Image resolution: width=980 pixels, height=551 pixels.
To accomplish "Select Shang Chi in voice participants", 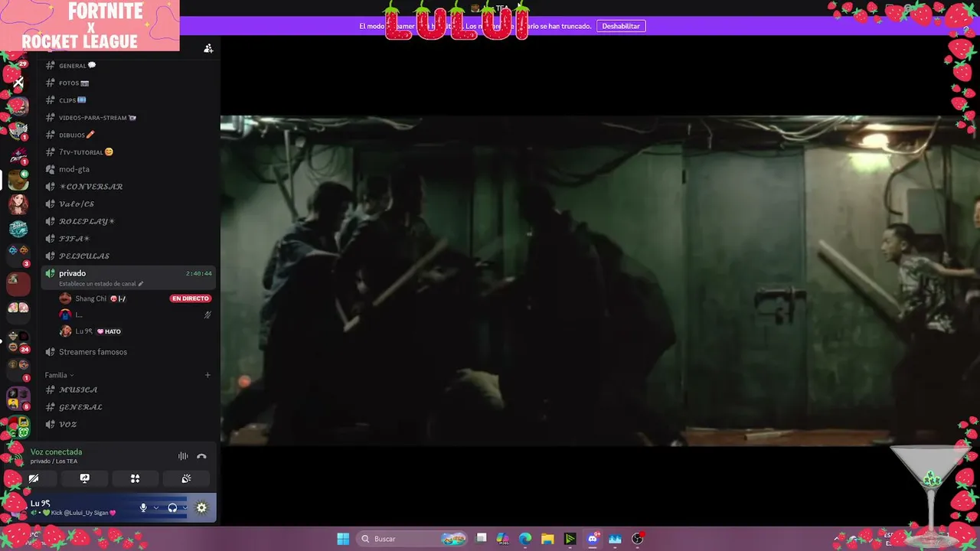I will [x=135, y=298].
